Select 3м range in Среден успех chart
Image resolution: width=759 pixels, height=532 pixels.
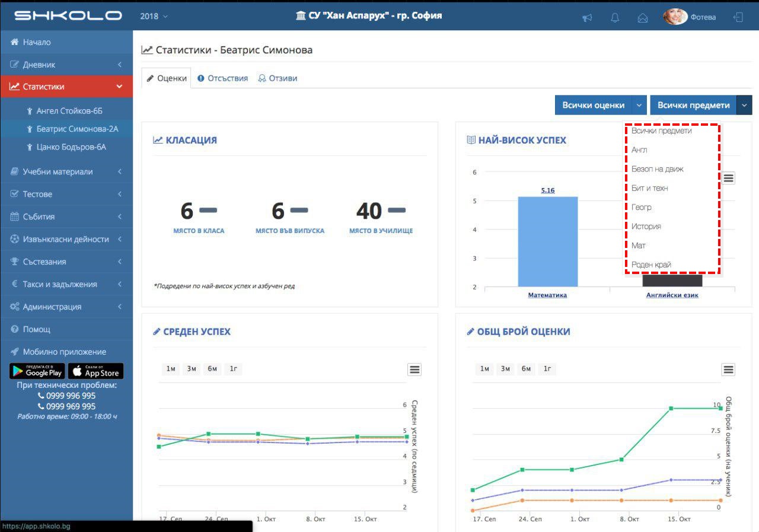coord(192,369)
